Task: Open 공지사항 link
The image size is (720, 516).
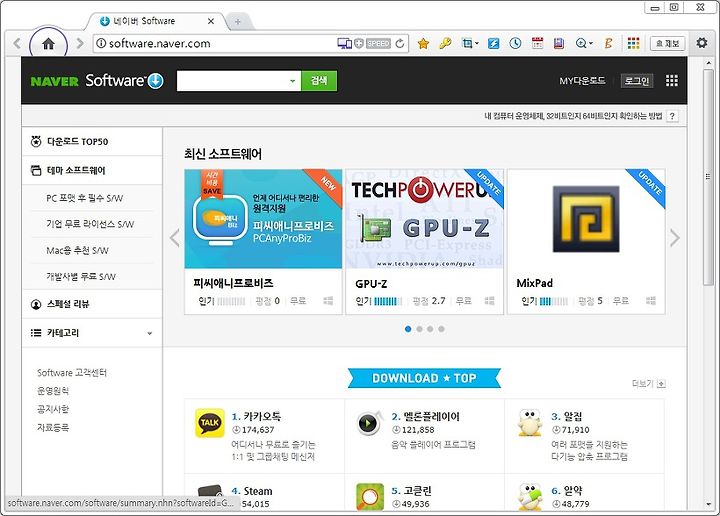Action: pyautogui.click(x=53, y=409)
